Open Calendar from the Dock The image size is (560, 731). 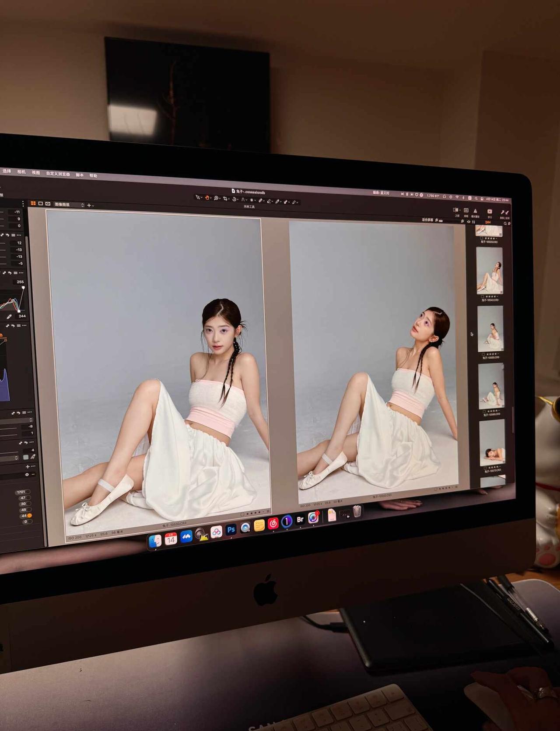click(171, 539)
